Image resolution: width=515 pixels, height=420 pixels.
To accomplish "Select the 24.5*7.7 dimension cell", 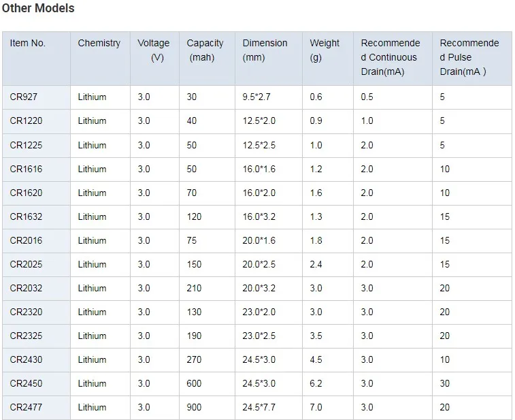I will point(259,407).
